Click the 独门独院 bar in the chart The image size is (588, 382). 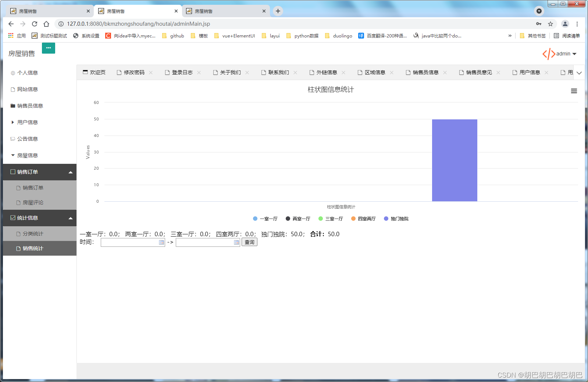(455, 160)
